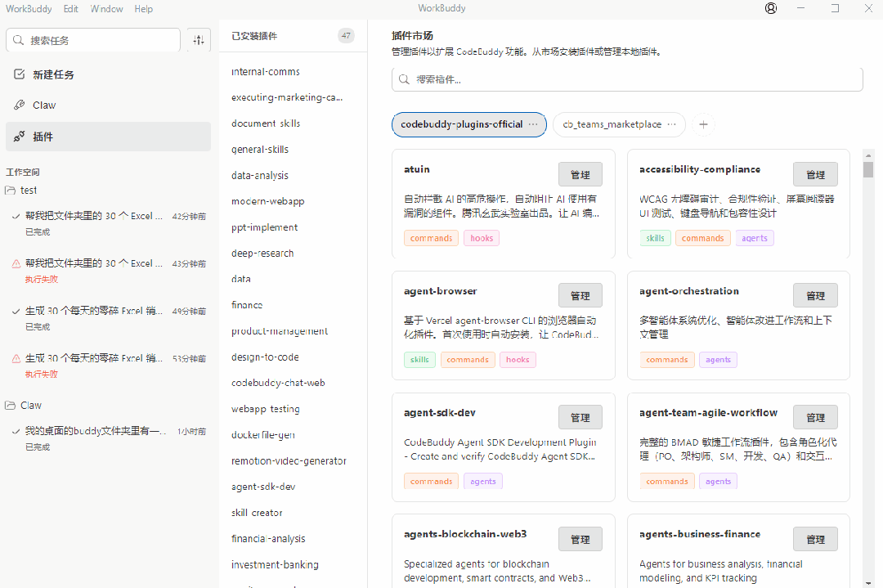
Task: Open cb_teams_marketplace more options ellipsis
Action: pyautogui.click(x=672, y=124)
